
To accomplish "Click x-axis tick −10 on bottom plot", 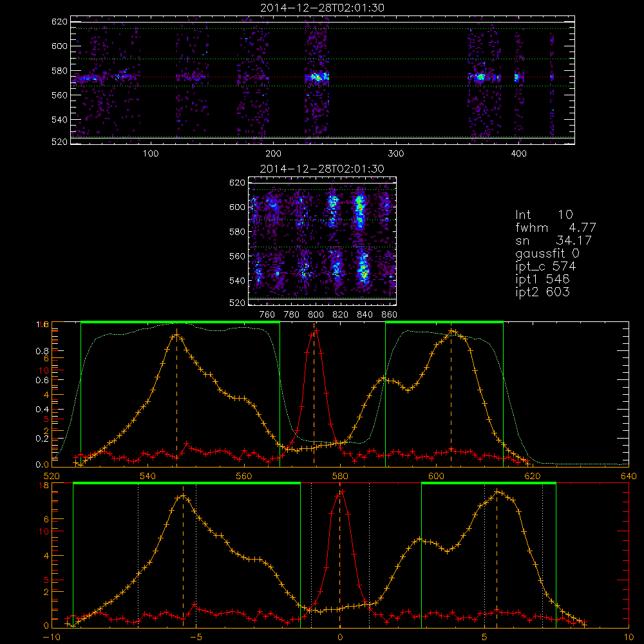I will pyautogui.click(x=52, y=638).
